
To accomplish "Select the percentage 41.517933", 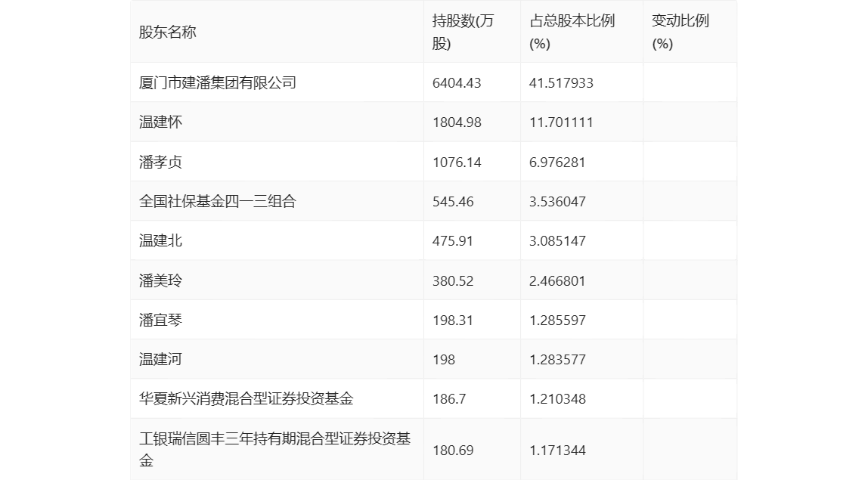I will 561,83.
